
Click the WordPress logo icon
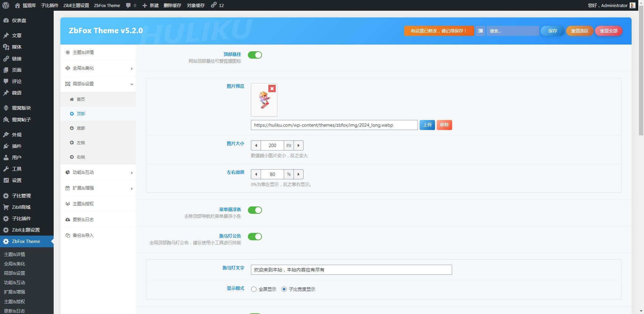point(6,5)
